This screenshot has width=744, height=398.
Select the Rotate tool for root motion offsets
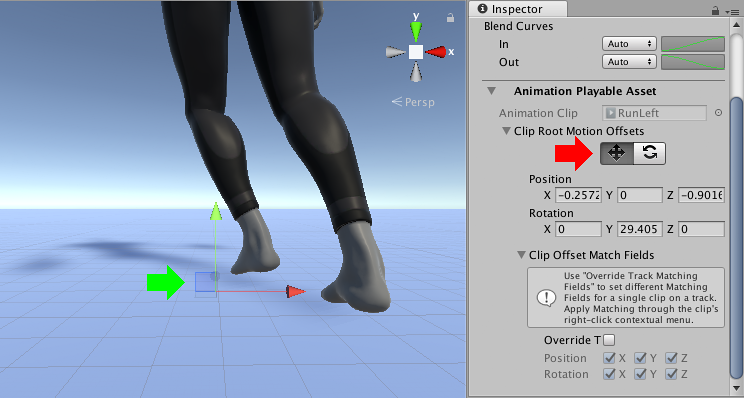coord(650,153)
